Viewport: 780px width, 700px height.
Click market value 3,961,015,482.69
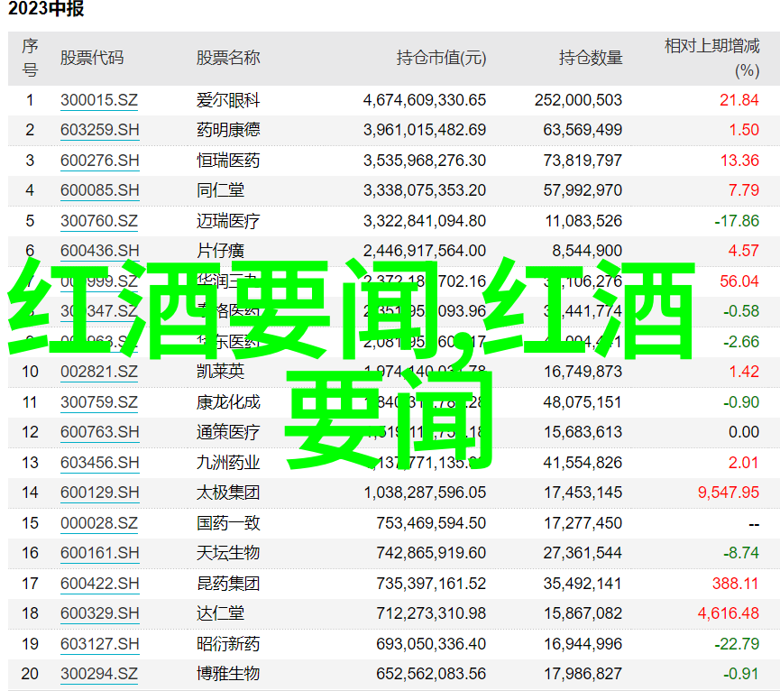click(x=425, y=130)
